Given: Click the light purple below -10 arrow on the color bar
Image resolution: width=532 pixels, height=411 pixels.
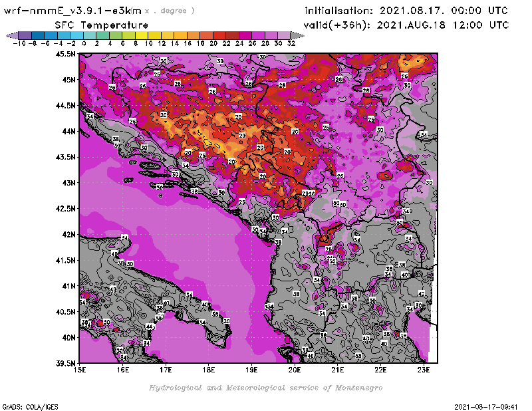Looking at the screenshot, I should click(x=12, y=36).
